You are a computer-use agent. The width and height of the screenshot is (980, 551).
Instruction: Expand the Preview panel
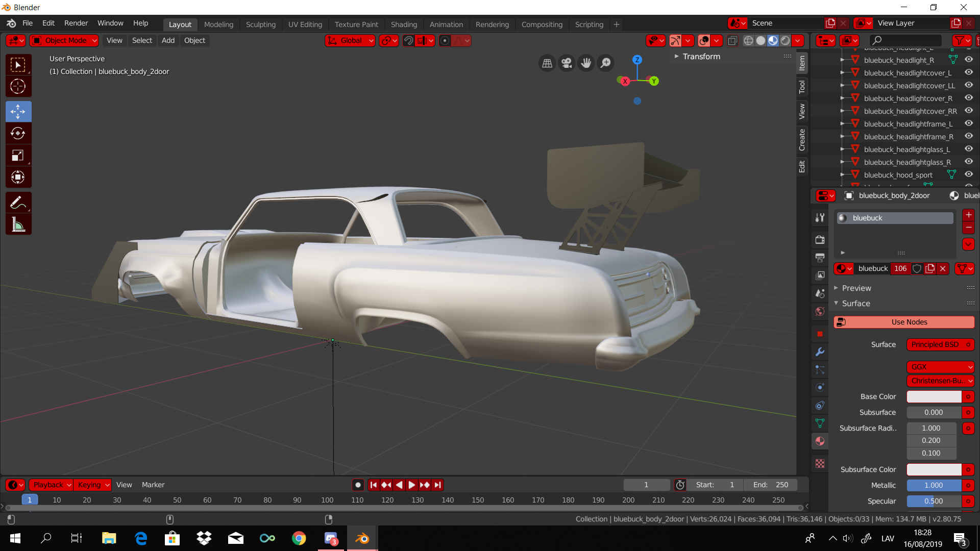[856, 288]
